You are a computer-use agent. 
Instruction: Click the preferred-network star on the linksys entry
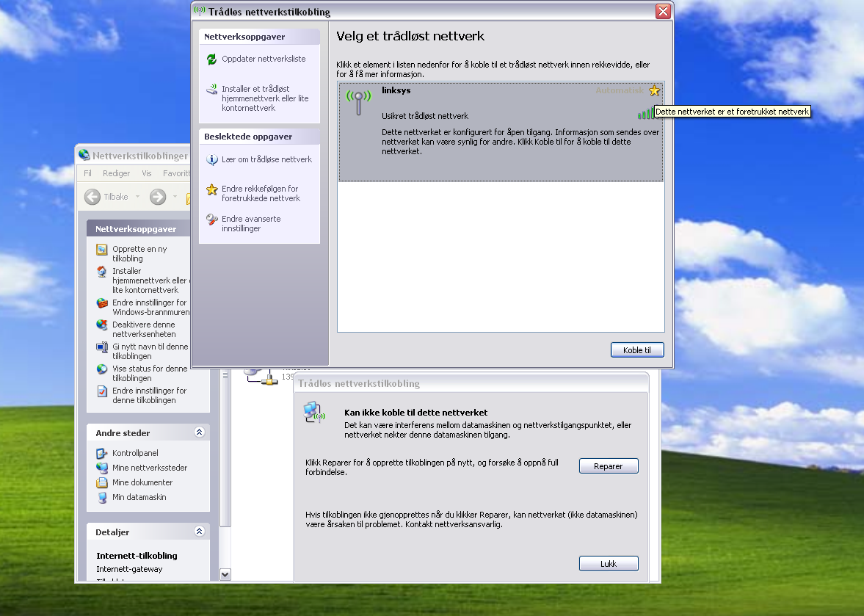coord(654,90)
